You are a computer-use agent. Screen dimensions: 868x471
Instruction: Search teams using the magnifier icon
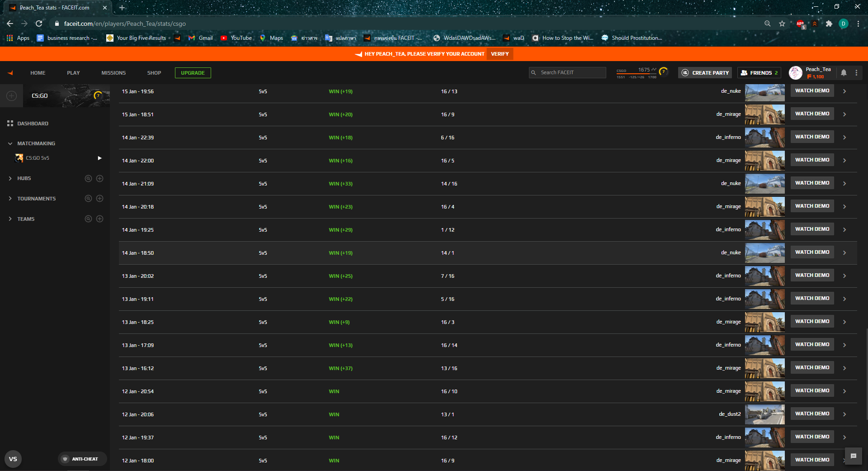pyautogui.click(x=88, y=219)
